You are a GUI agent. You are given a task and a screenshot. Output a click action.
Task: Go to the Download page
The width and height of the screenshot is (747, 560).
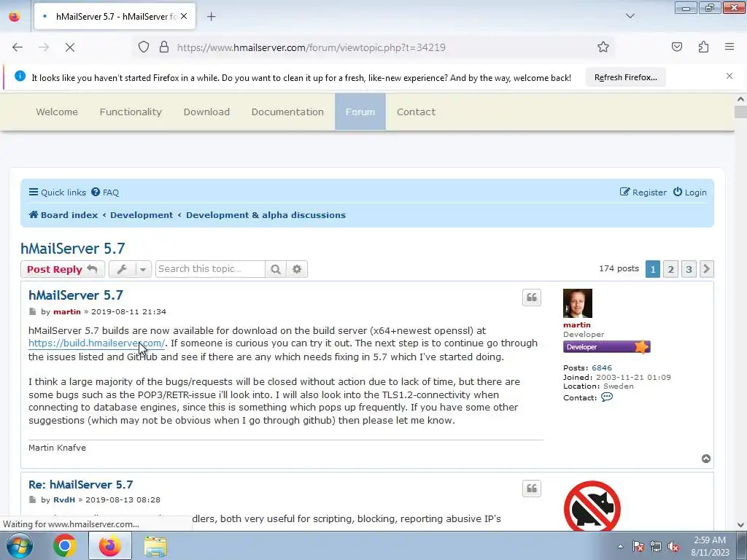206,112
